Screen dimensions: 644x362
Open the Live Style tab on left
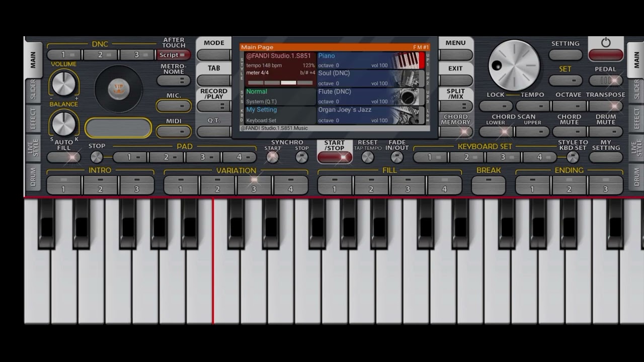point(33,149)
